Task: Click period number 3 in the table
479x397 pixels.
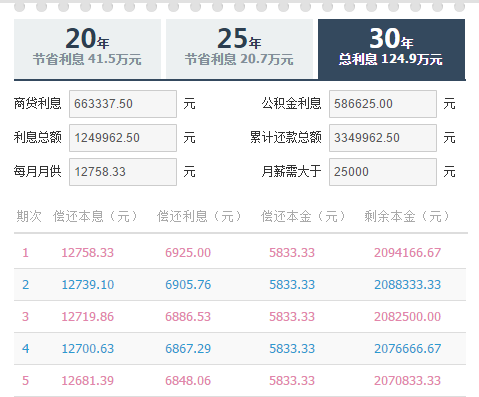Action: [x=25, y=317]
